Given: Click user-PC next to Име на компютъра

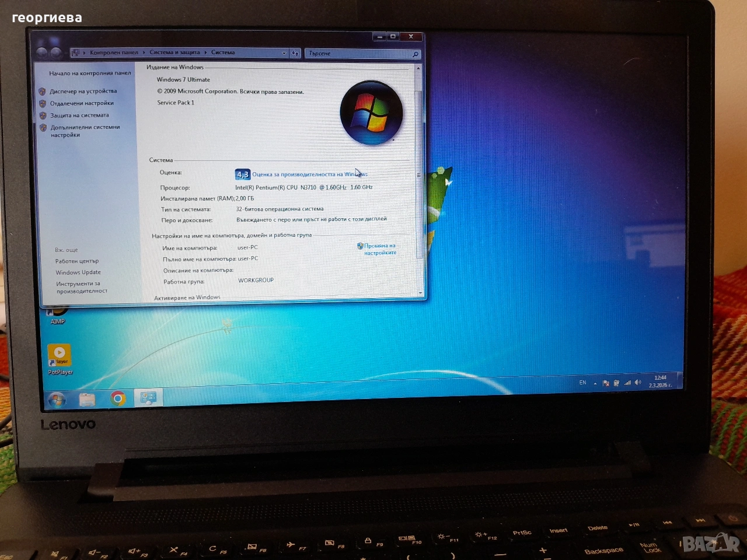Looking at the screenshot, I should pos(247,247).
